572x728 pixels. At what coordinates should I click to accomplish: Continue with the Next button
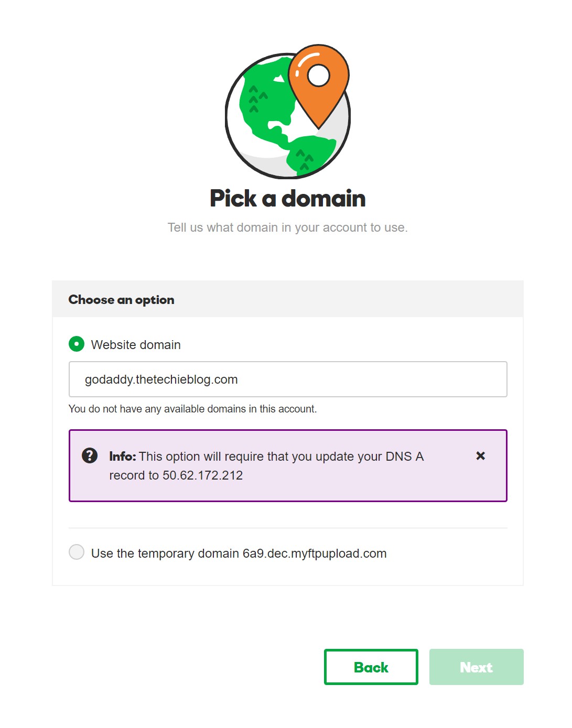[x=477, y=667]
